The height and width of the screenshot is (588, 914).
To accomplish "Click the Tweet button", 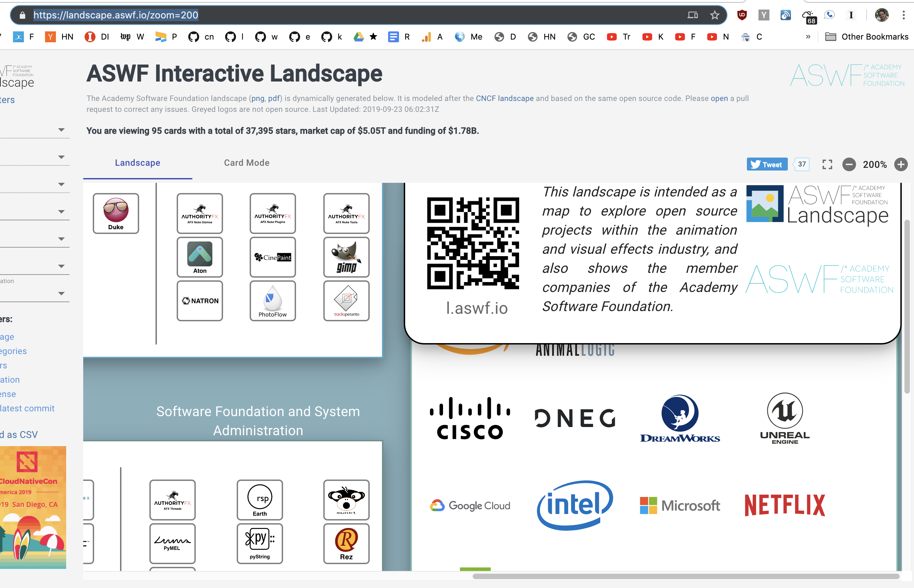I will (x=767, y=164).
